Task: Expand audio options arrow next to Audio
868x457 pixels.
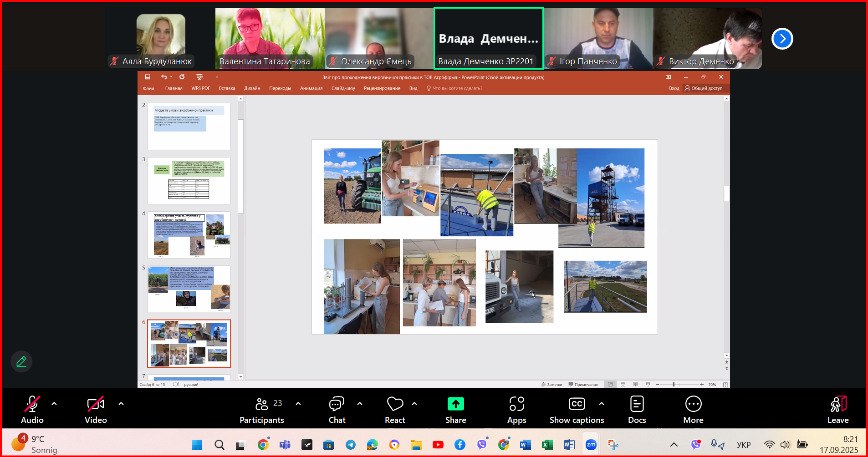Action: (x=54, y=403)
